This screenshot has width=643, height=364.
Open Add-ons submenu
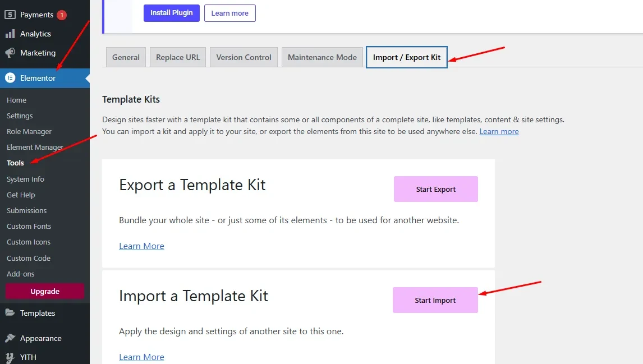pos(21,274)
